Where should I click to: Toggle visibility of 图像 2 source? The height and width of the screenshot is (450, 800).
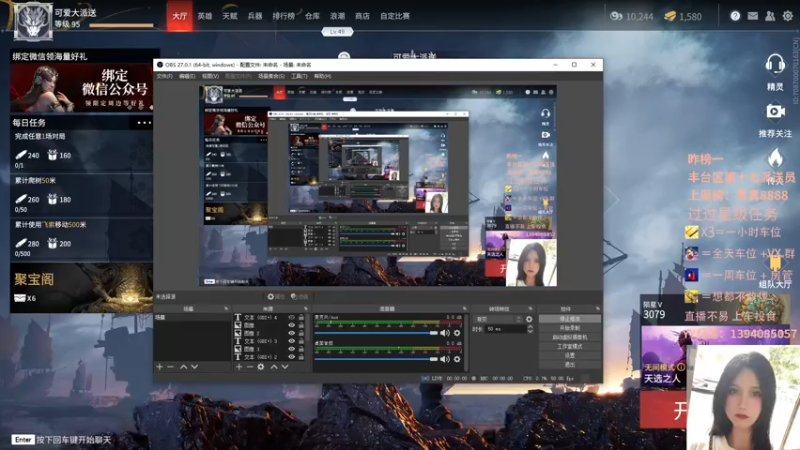(x=291, y=333)
